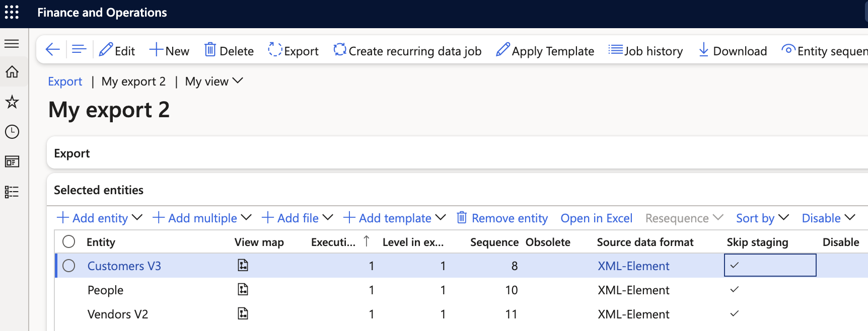Viewport: 868px width, 331px height.
Task: Click XML-Element cell for People row
Action: pos(633,290)
